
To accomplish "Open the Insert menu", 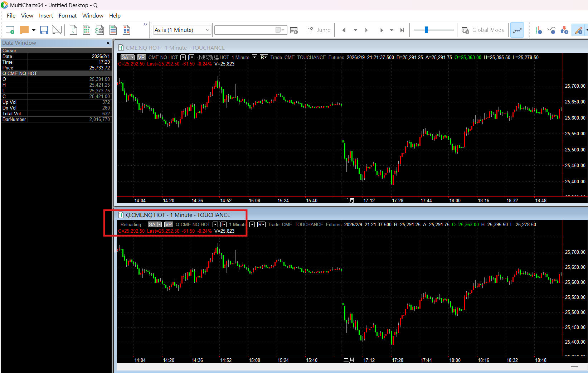I will point(46,16).
